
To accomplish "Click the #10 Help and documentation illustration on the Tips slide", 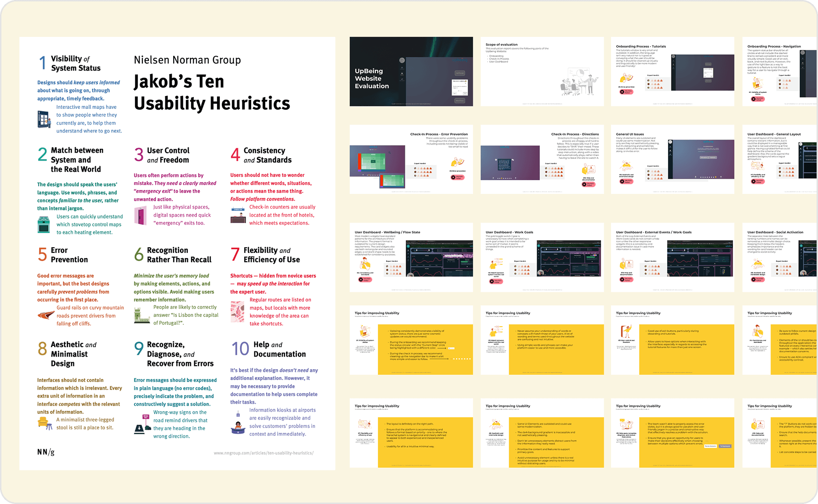I will pyautogui.click(x=757, y=425).
